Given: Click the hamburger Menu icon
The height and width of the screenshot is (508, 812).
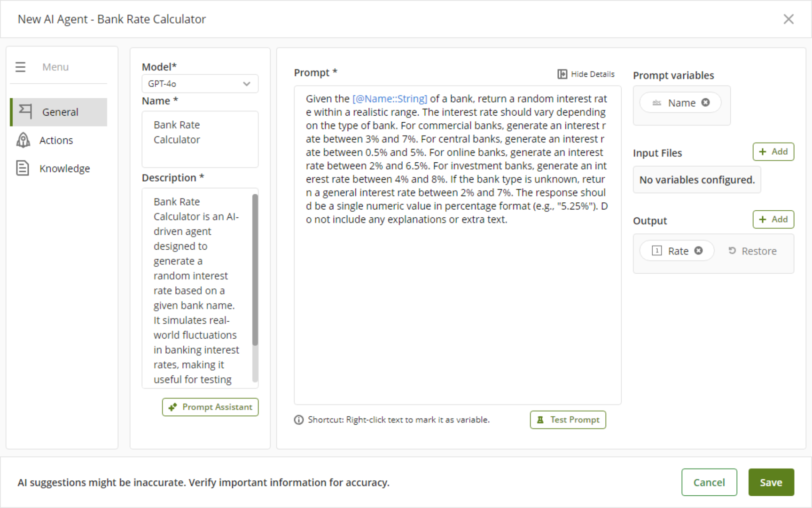Looking at the screenshot, I should 20,67.
